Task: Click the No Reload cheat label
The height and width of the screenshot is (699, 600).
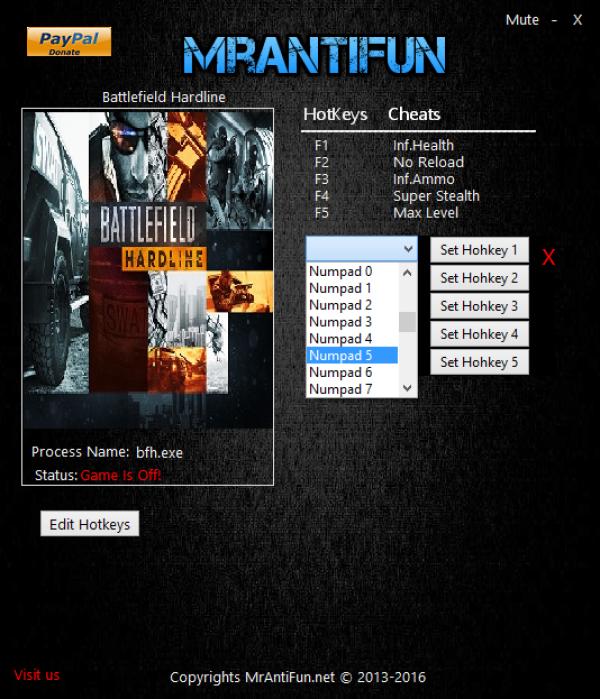Action: (428, 162)
